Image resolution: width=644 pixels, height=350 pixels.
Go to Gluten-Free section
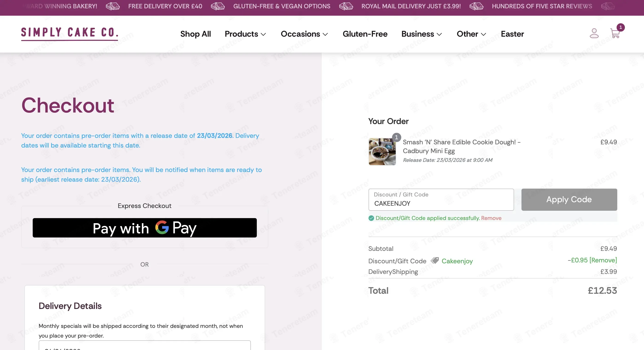click(365, 34)
